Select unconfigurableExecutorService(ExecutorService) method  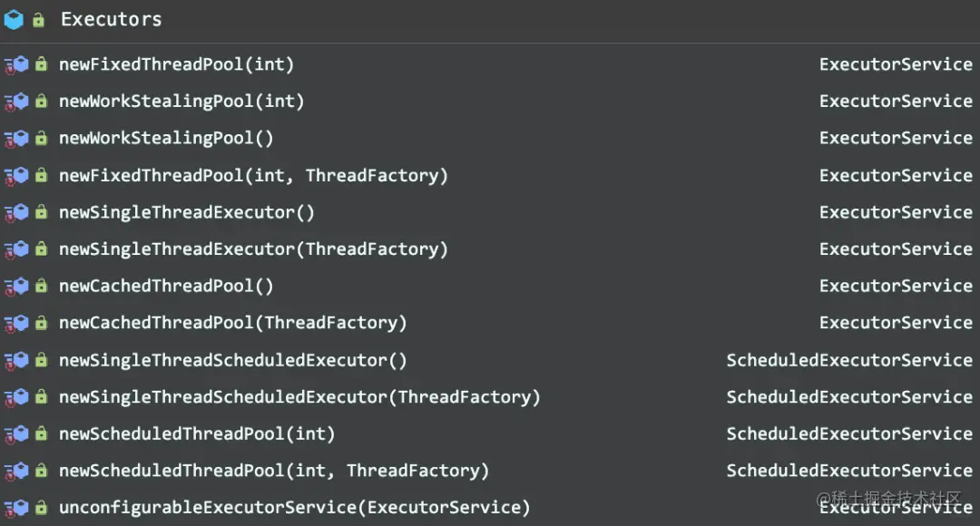pyautogui.click(x=490, y=507)
